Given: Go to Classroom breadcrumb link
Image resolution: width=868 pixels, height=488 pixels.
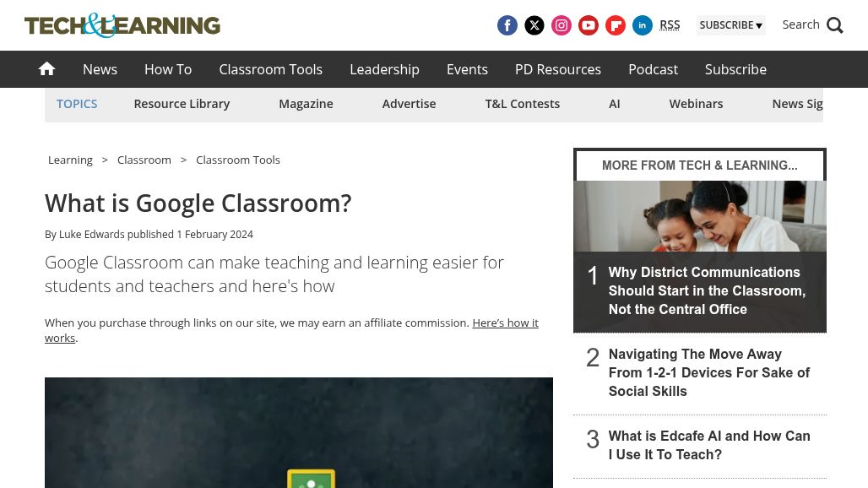Looking at the screenshot, I should pos(144,160).
